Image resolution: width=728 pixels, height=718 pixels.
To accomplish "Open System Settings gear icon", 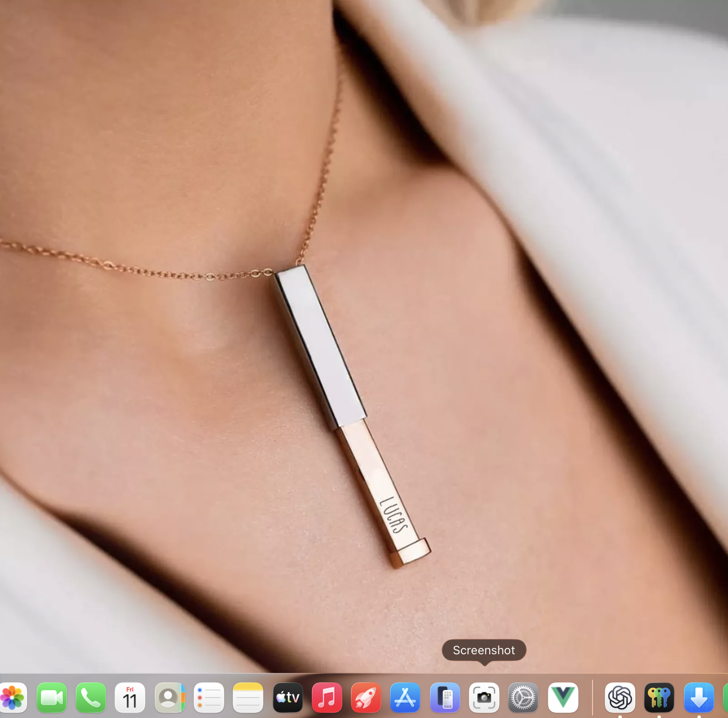I will [523, 698].
